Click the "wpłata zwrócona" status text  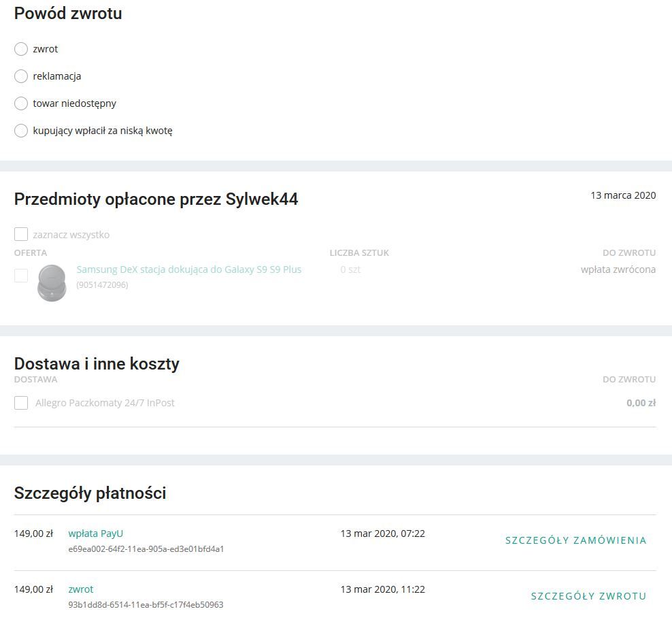pyautogui.click(x=618, y=269)
